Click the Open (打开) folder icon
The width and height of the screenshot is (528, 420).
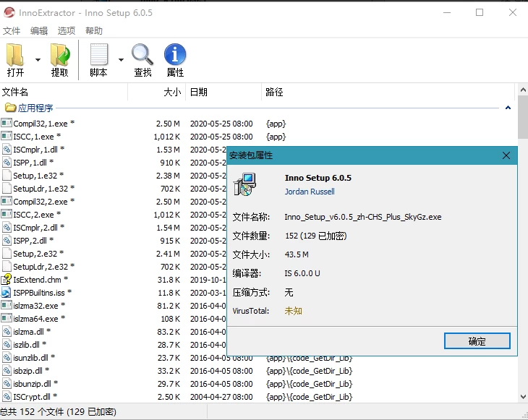click(x=15, y=55)
